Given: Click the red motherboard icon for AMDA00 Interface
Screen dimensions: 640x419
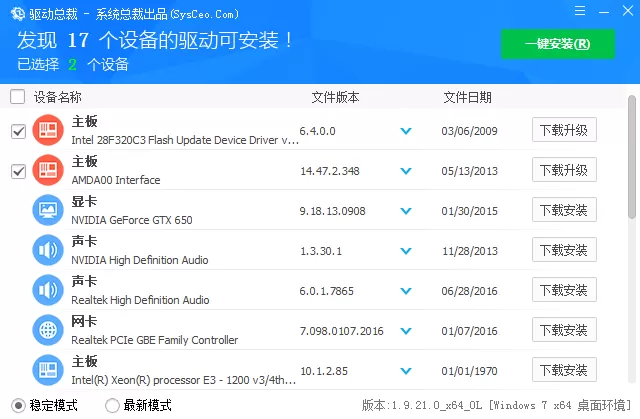Looking at the screenshot, I should click(48, 170).
